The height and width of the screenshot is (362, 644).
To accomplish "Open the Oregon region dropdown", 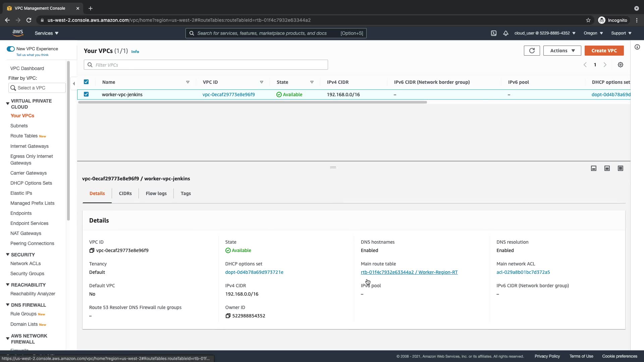I will click(x=593, y=33).
